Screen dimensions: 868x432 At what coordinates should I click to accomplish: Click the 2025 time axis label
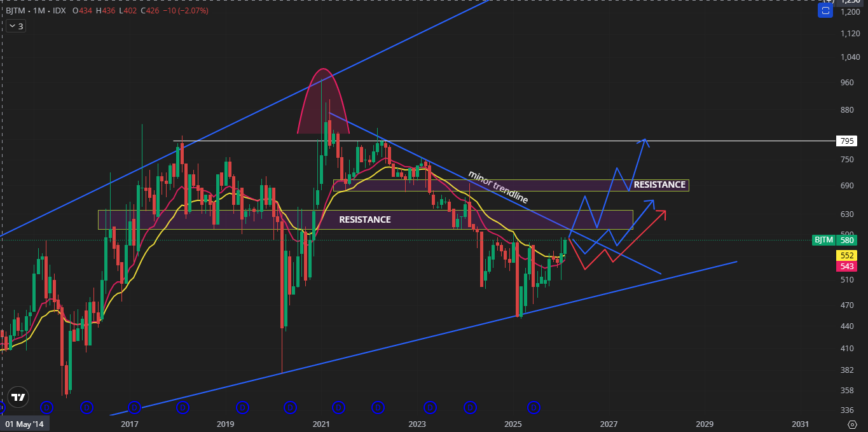tap(513, 424)
